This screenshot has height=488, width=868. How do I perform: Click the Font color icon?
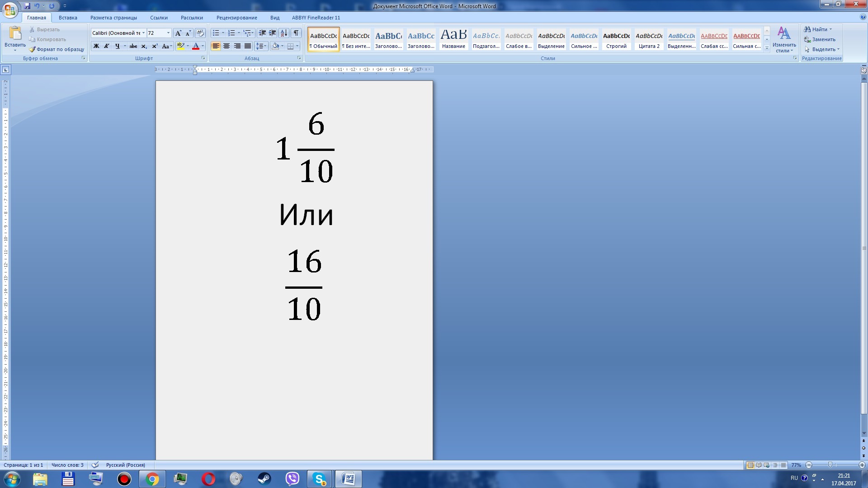click(196, 47)
